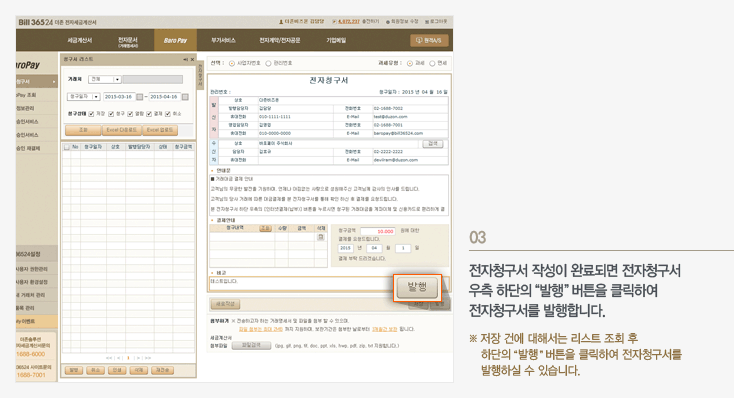Click the 발행 button below the list

73,370
